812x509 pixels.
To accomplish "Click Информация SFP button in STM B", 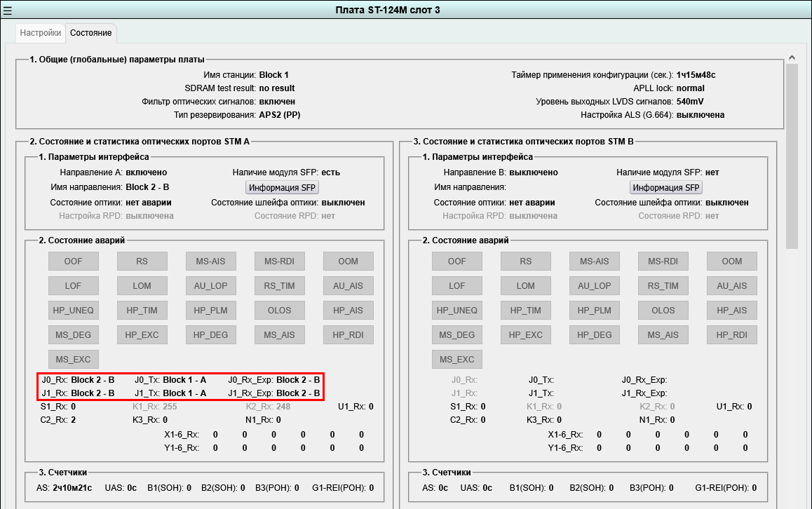I will tap(667, 188).
